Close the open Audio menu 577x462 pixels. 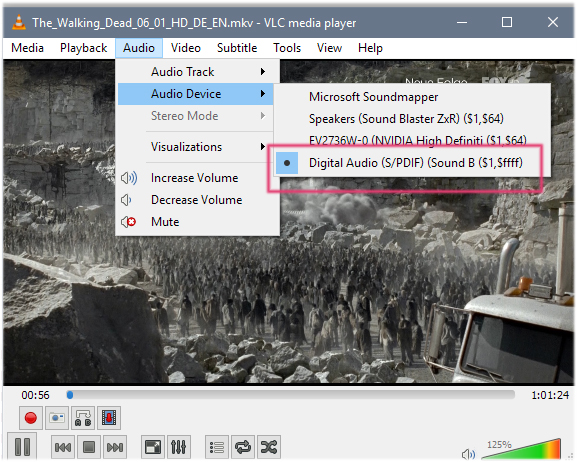pyautogui.click(x=139, y=48)
